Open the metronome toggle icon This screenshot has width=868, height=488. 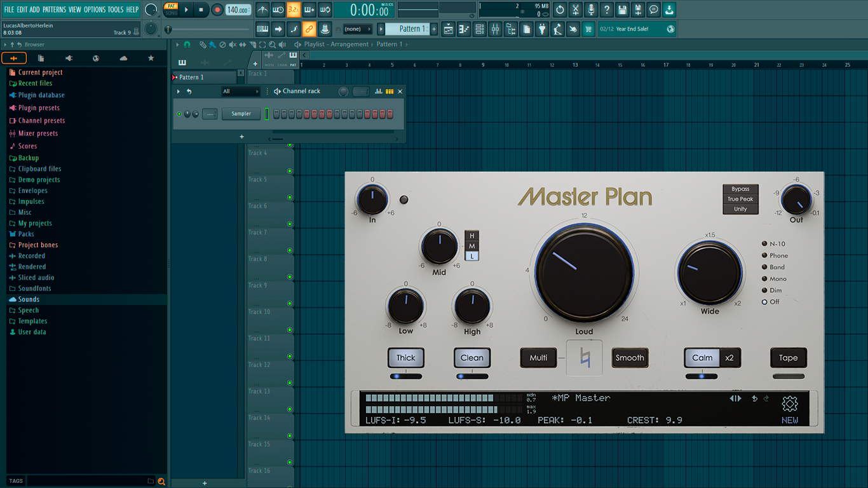click(x=262, y=10)
